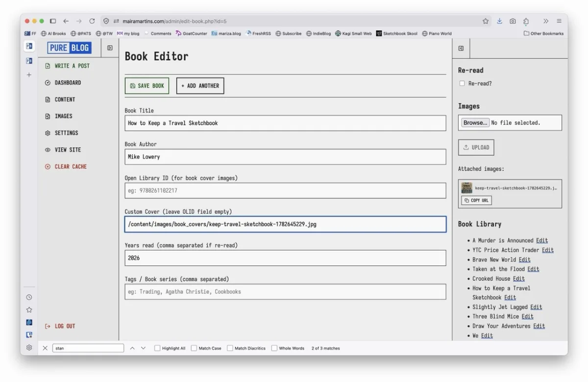
Task: Log out of the admin
Action: 60,326
